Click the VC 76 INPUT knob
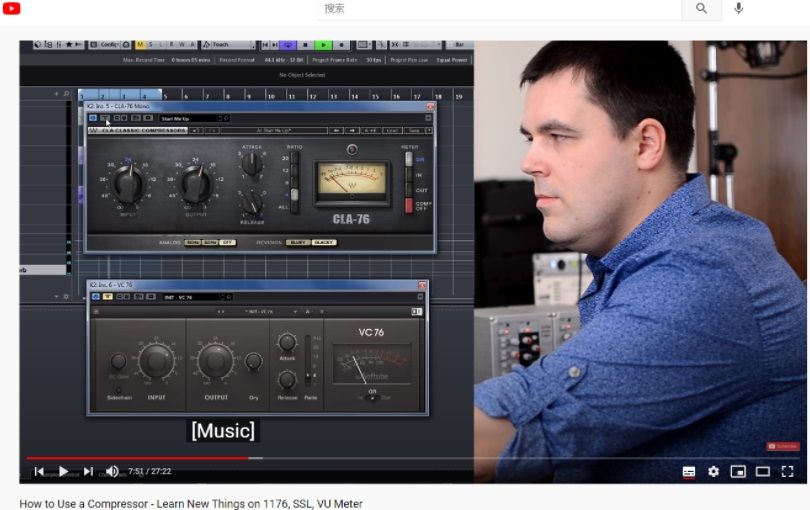810x510 pixels. tap(155, 360)
